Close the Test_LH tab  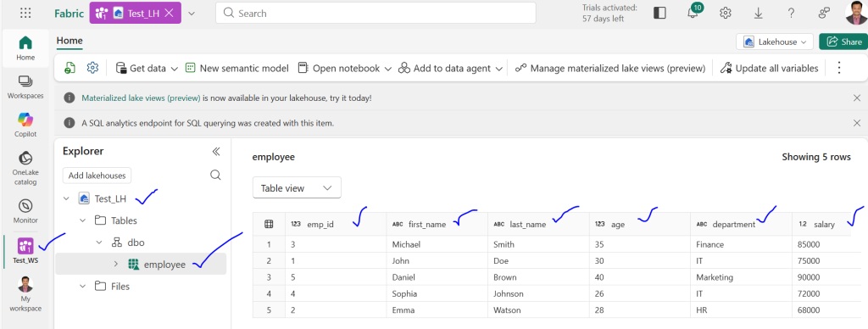pyautogui.click(x=170, y=14)
